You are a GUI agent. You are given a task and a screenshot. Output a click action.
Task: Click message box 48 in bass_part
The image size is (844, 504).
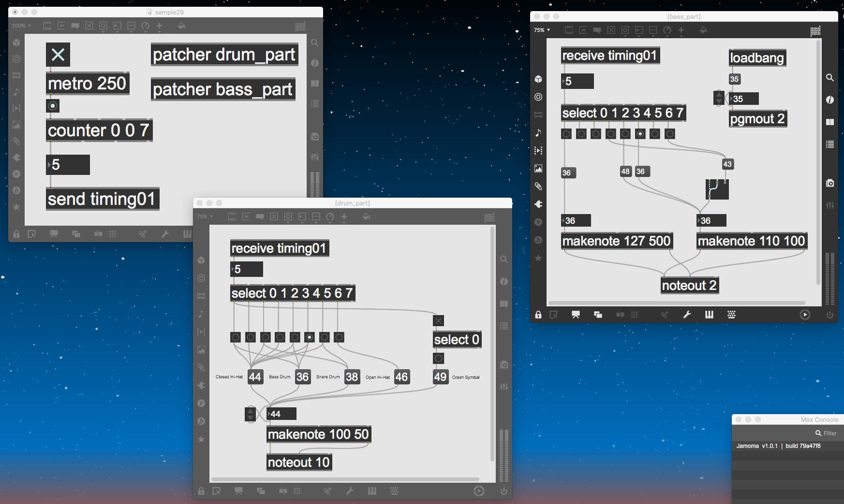625,172
